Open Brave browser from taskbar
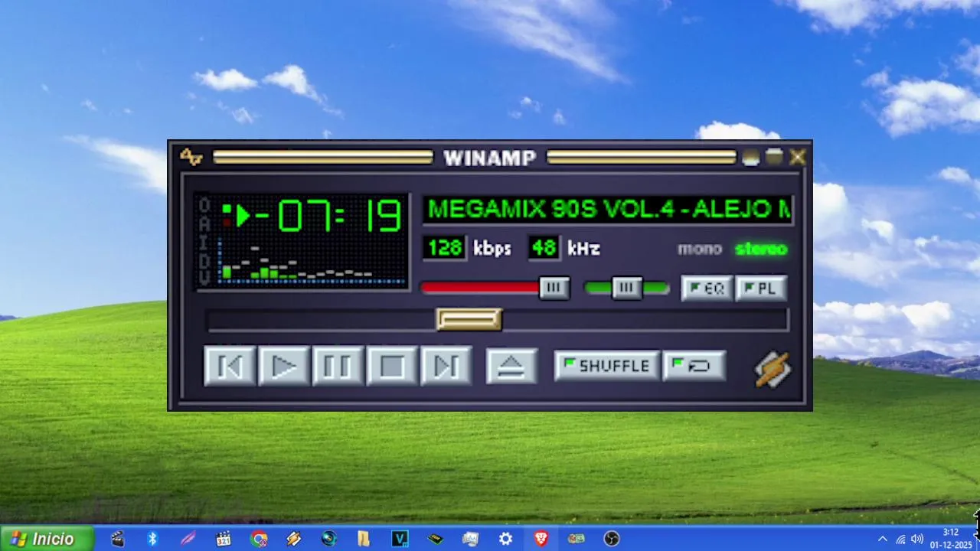This screenshot has height=551, width=980. pos(541,539)
